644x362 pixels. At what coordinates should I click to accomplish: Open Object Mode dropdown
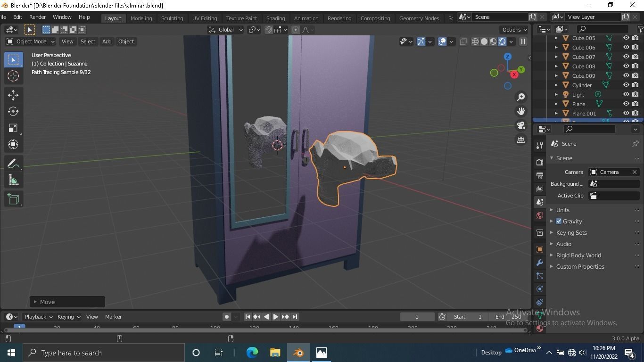pyautogui.click(x=31, y=41)
